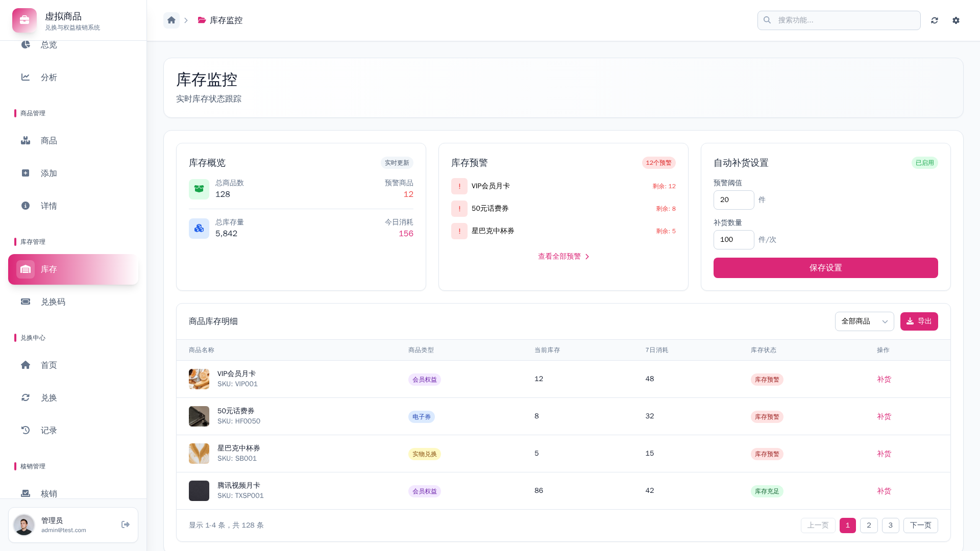Click 补货 for 星巴克中杯券
Viewport: 980px width, 551px height.
[x=884, y=454]
